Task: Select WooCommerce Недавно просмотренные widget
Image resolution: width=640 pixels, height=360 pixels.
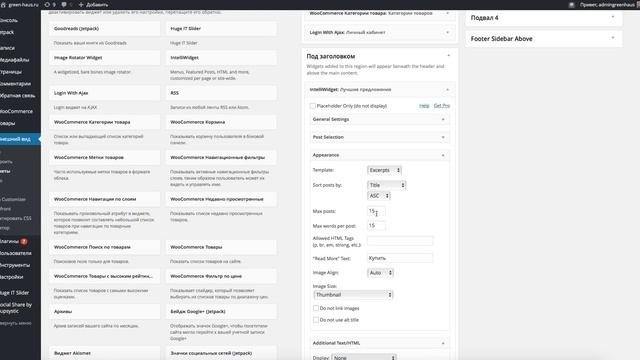Action: [x=221, y=199]
